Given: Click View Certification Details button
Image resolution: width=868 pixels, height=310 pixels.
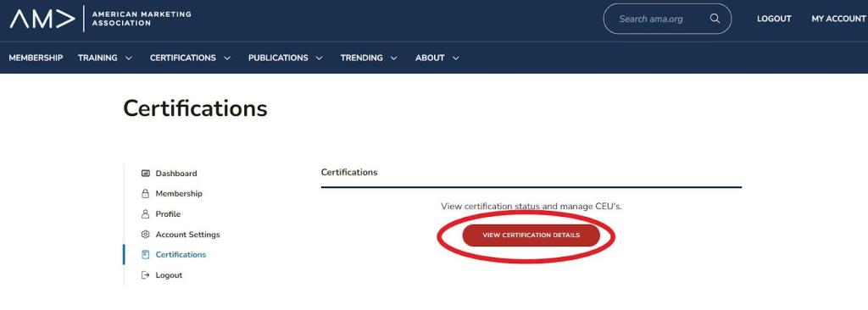Looking at the screenshot, I should [531, 235].
